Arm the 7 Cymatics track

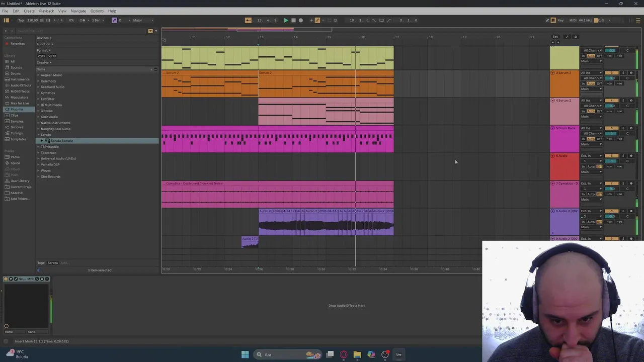point(631,184)
